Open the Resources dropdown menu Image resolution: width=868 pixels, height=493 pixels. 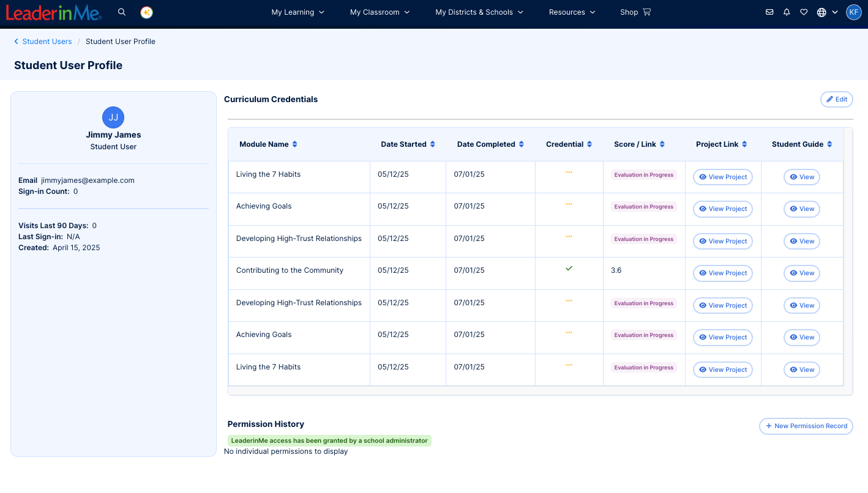click(572, 12)
